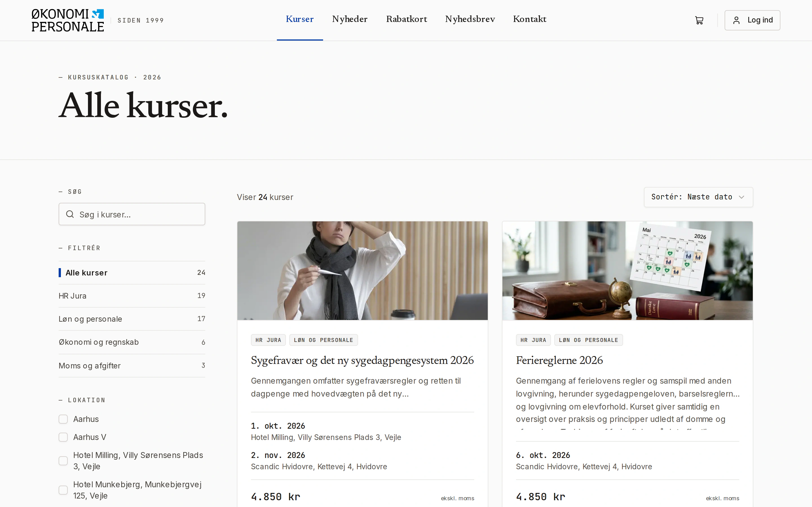Open the Feriereglerne 2026 course thumbnail
812x507 pixels.
tap(627, 271)
